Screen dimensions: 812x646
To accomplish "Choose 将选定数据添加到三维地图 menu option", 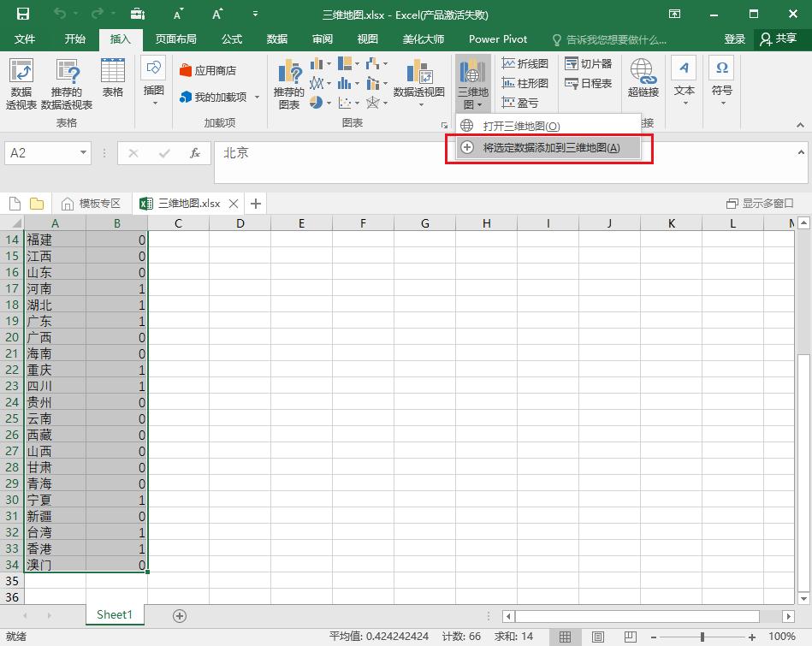I will tap(549, 148).
